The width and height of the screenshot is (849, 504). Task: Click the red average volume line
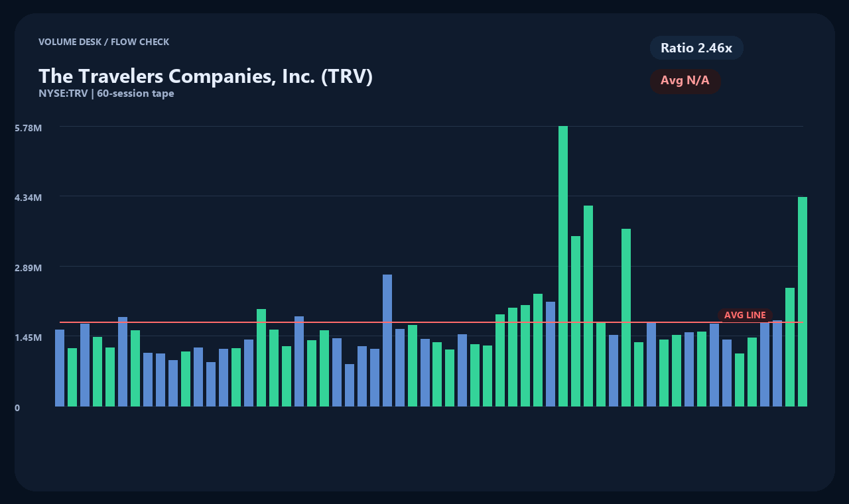point(431,322)
